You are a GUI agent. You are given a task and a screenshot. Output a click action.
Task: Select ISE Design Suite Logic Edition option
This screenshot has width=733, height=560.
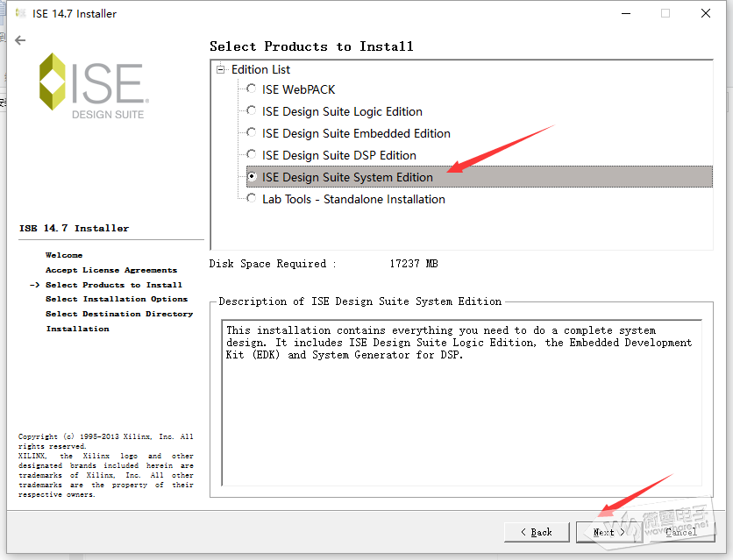252,110
